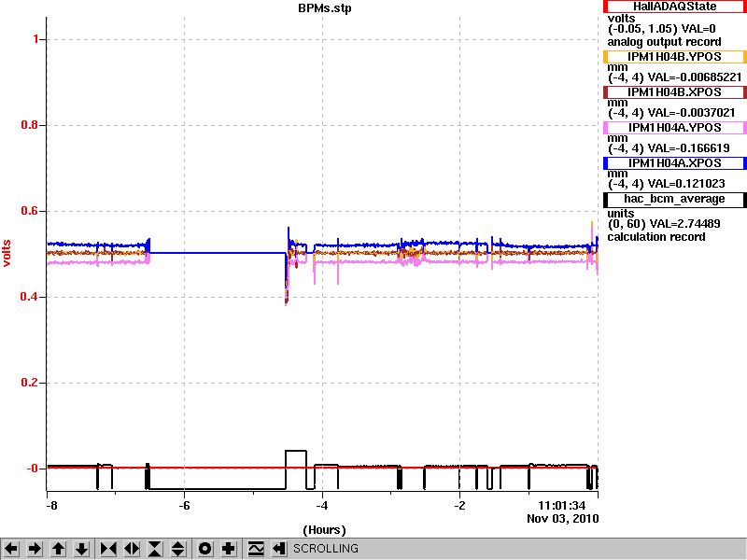Click the (-0.05, 1.05) VAL=0 reading
Screen dimensions: 747x560
(662, 29)
